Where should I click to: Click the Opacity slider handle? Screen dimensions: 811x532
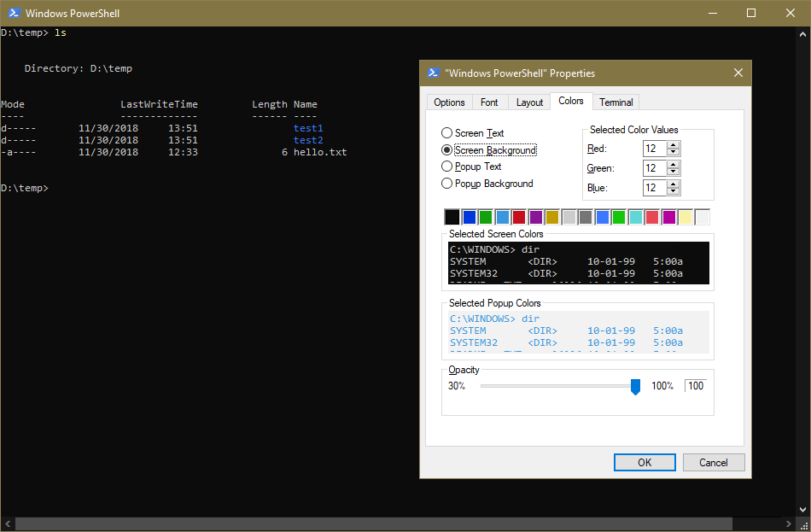tap(636, 387)
